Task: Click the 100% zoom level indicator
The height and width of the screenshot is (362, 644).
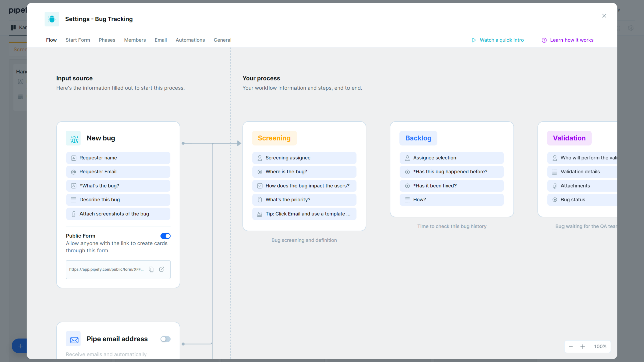Action: tap(600, 347)
